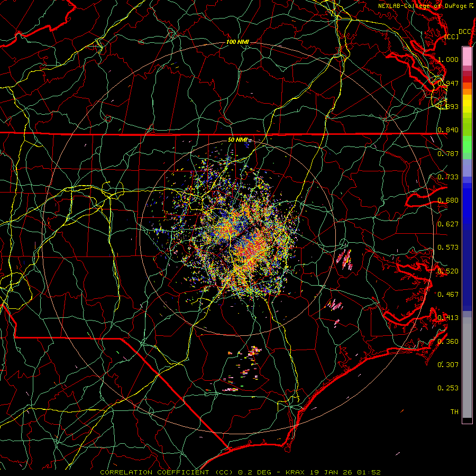
Task: Click the TH label on the scale
Action: pos(454,412)
